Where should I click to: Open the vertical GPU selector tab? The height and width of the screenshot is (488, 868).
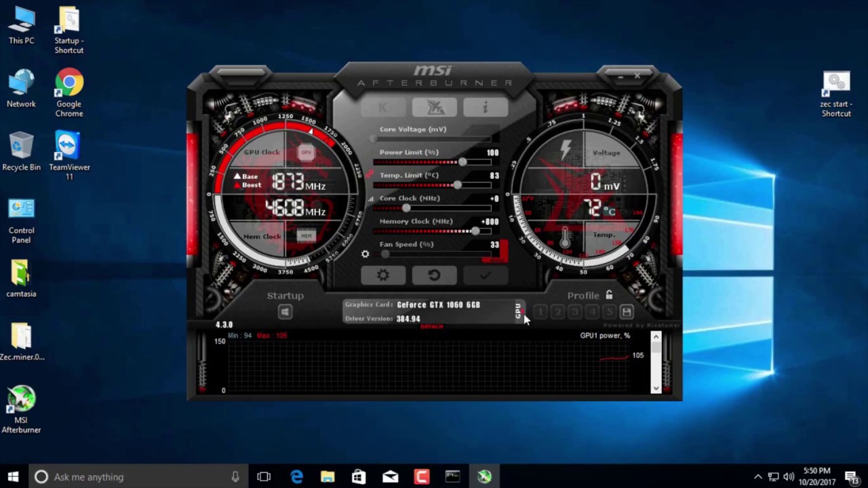pyautogui.click(x=518, y=310)
